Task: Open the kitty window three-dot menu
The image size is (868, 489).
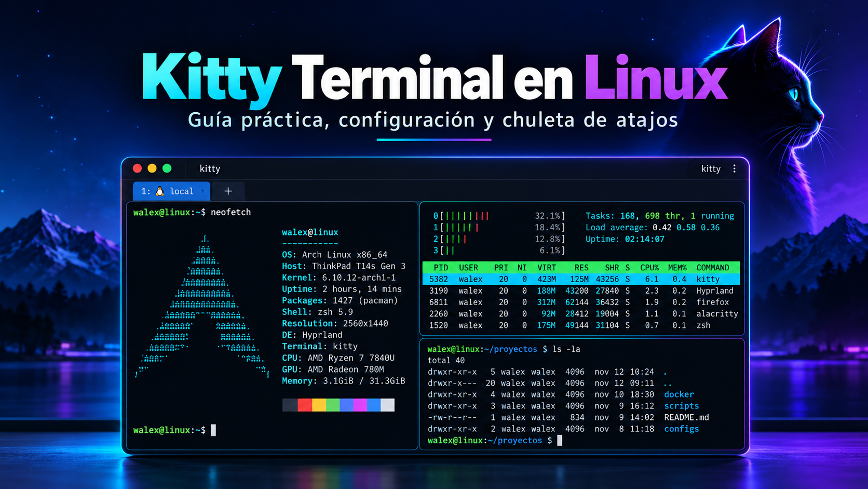Action: pos(734,168)
